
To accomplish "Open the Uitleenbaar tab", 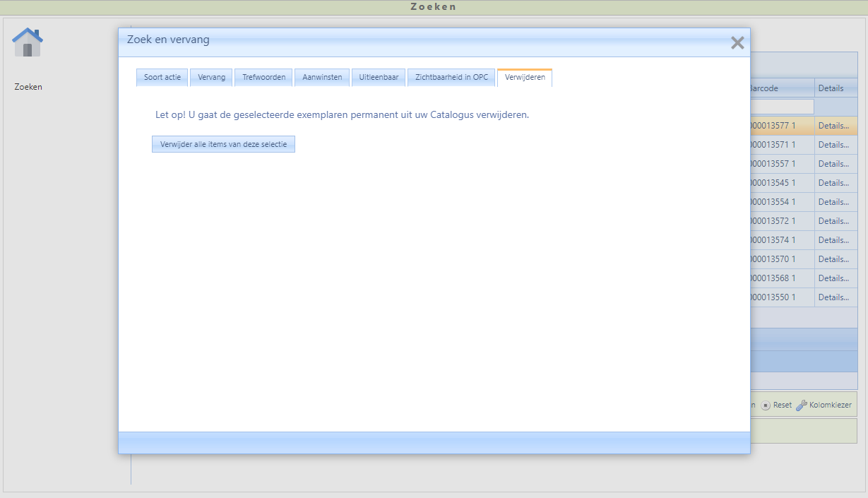I will point(379,78).
